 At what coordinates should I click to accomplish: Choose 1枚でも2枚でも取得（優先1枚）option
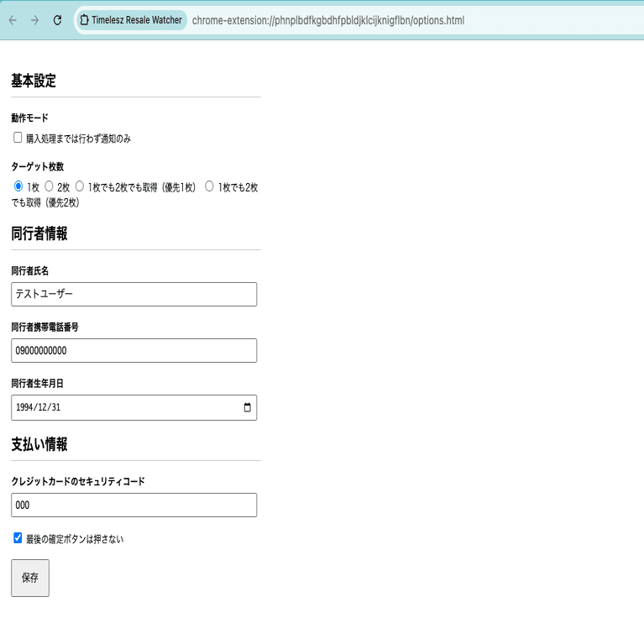click(80, 186)
